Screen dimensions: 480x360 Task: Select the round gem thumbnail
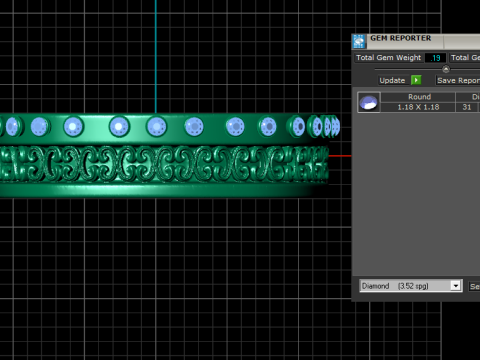tap(369, 102)
